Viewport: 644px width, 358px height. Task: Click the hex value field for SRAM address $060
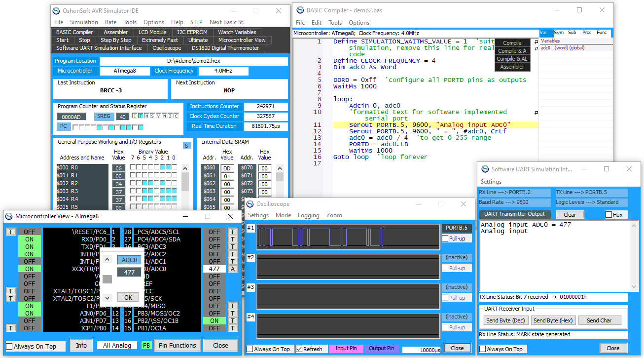tap(227, 168)
